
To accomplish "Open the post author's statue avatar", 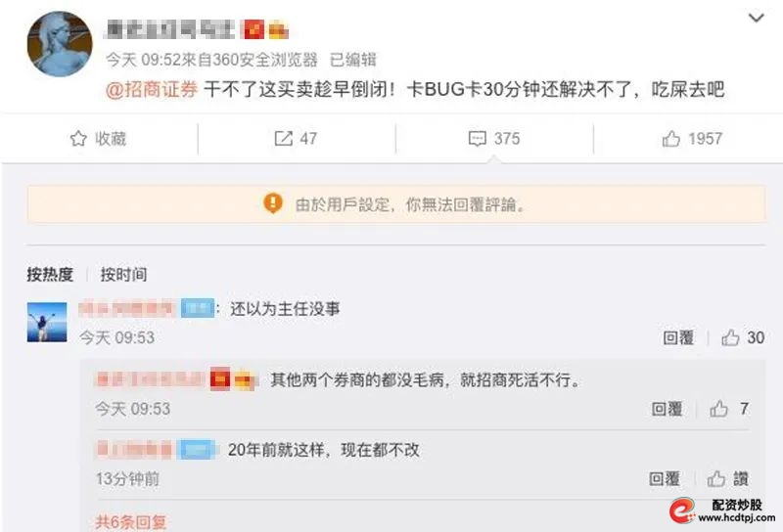I will pos(60,43).
